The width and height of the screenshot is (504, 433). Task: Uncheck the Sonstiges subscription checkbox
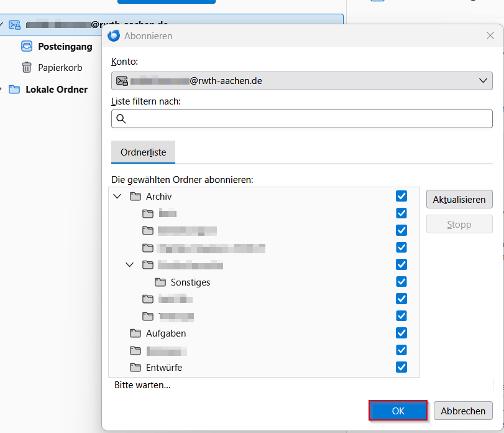(x=401, y=281)
